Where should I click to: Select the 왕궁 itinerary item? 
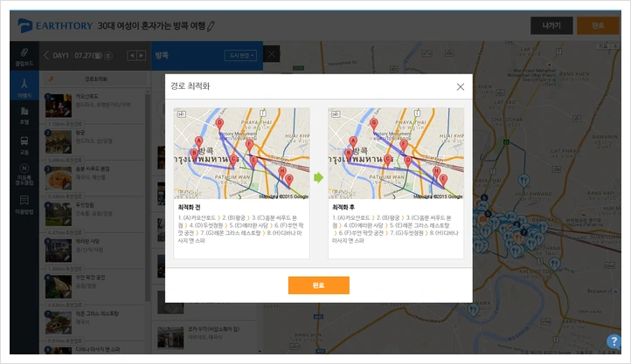[94, 141]
